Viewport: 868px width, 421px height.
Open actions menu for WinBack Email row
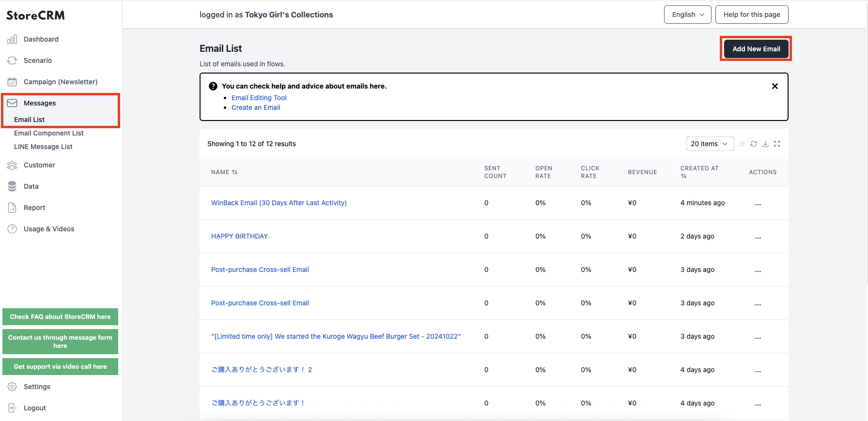(x=758, y=203)
